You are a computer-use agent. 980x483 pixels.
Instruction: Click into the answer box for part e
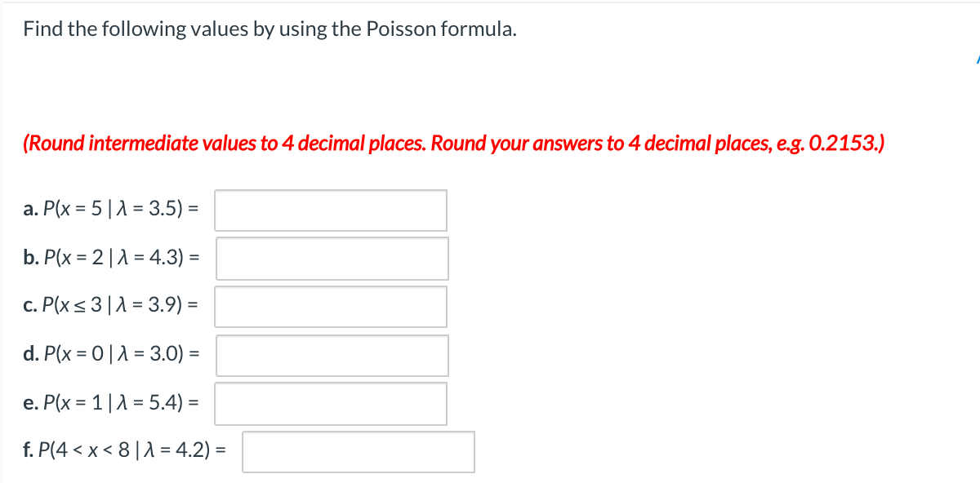[330, 403]
